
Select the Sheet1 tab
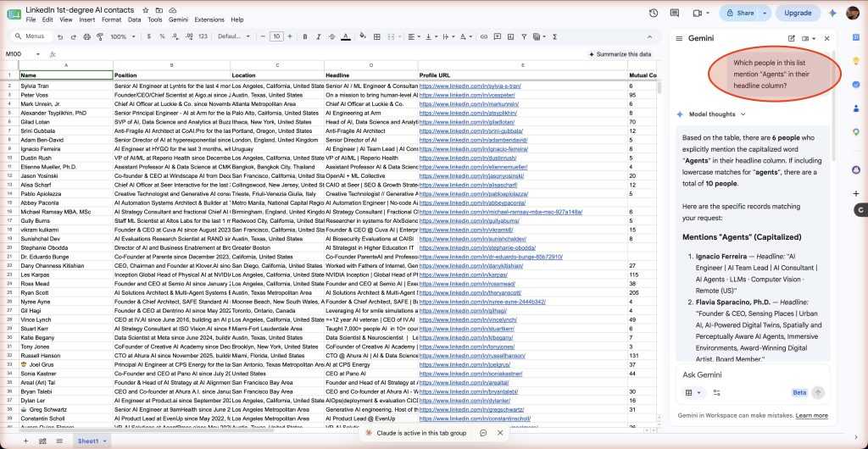pyautogui.click(x=92, y=441)
